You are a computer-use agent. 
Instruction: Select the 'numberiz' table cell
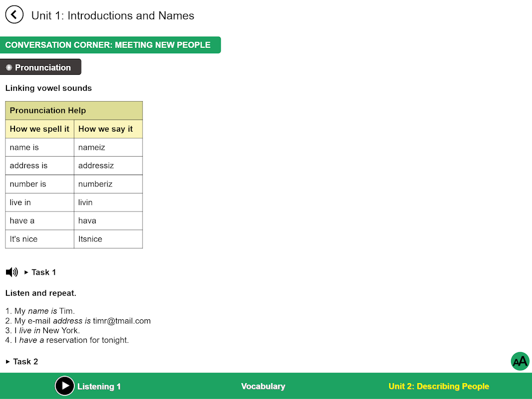point(108,184)
